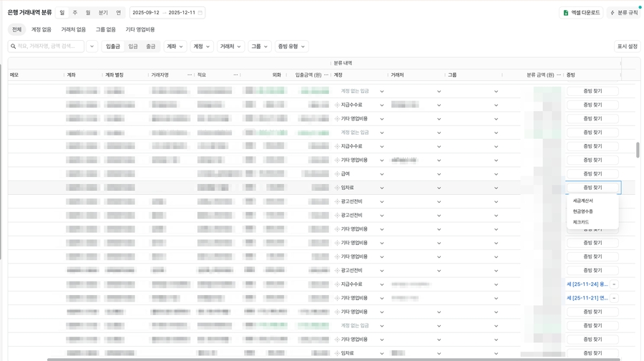Click the 표시 설정 button
This screenshot has width=644, height=361.
point(627,47)
